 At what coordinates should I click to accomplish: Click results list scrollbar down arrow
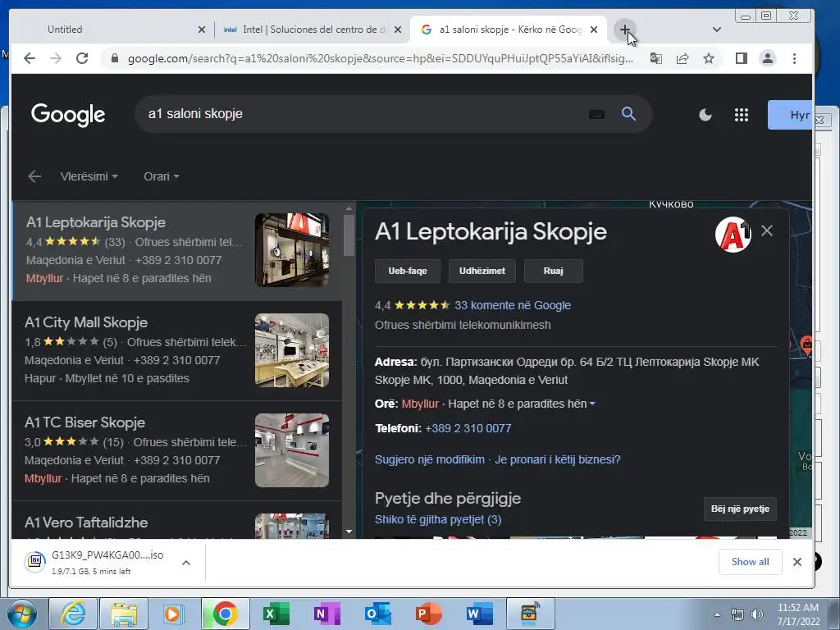pos(349,532)
